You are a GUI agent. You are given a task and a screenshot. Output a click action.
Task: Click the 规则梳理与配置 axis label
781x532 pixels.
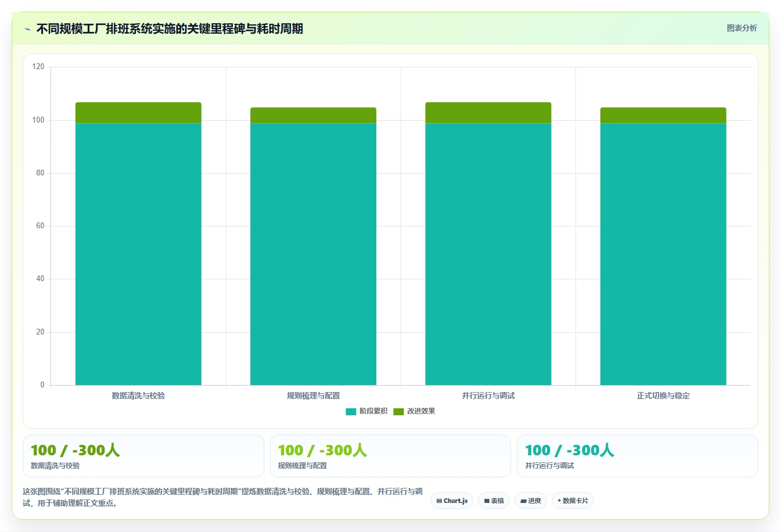click(x=313, y=396)
